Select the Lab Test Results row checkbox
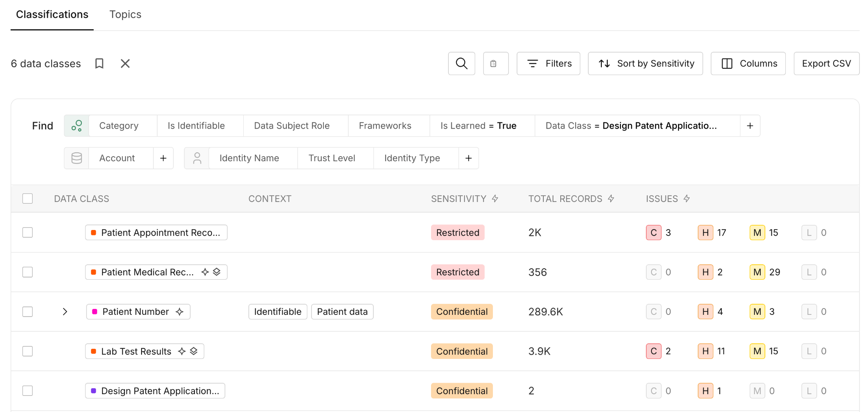The image size is (868, 412). coord(28,351)
